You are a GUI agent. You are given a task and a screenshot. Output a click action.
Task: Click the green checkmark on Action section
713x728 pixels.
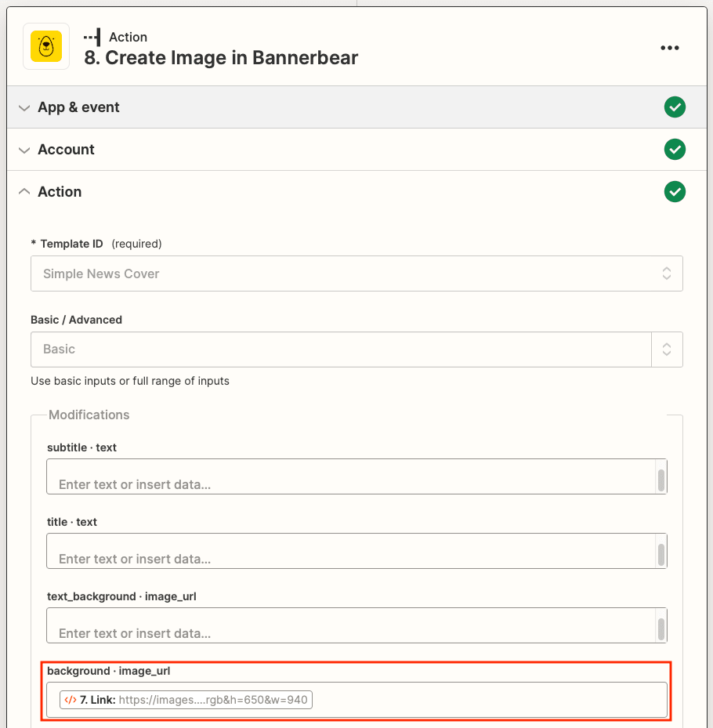(x=675, y=191)
